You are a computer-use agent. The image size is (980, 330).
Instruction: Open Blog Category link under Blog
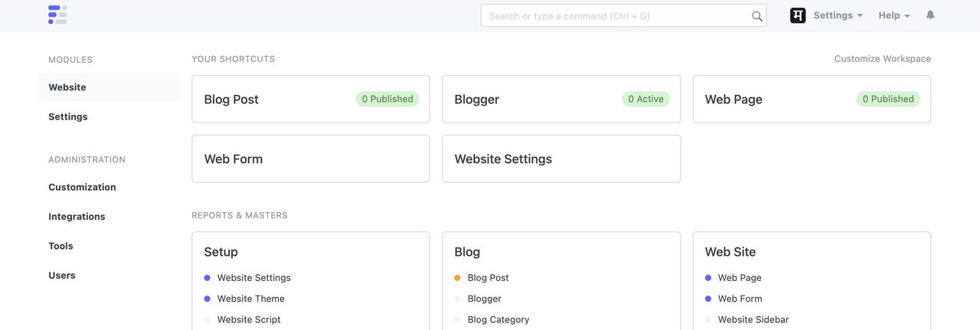498,319
